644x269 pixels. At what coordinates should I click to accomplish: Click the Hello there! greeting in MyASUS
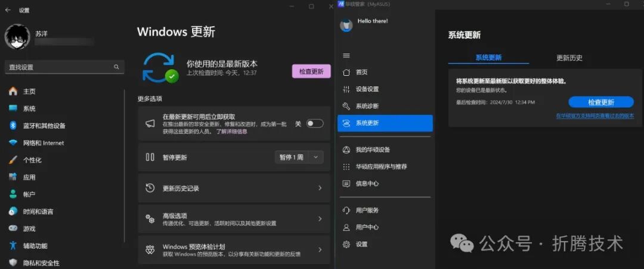pos(373,21)
